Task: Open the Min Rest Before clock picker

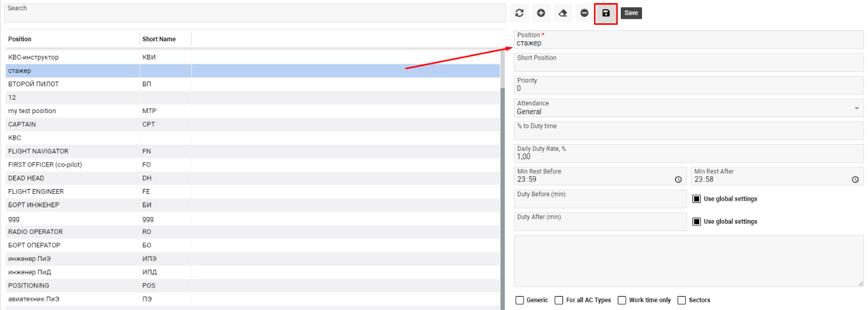Action: (x=678, y=180)
